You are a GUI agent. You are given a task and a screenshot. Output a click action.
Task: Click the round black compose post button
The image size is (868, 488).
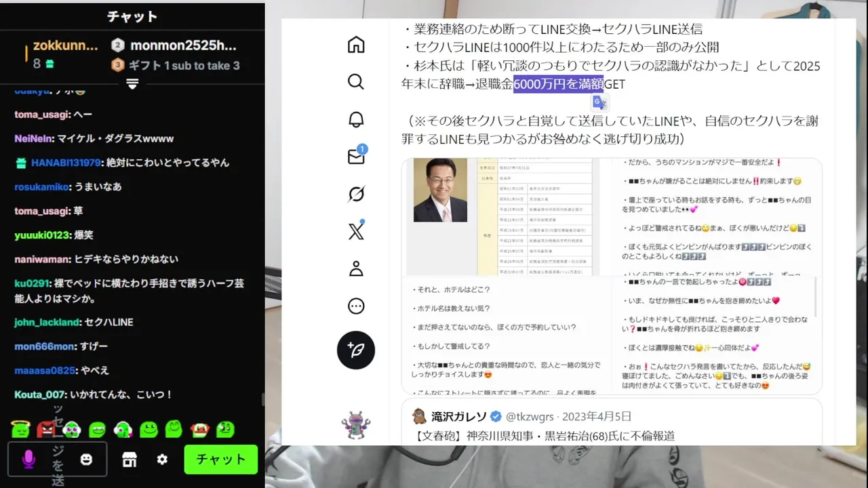pyautogui.click(x=356, y=350)
